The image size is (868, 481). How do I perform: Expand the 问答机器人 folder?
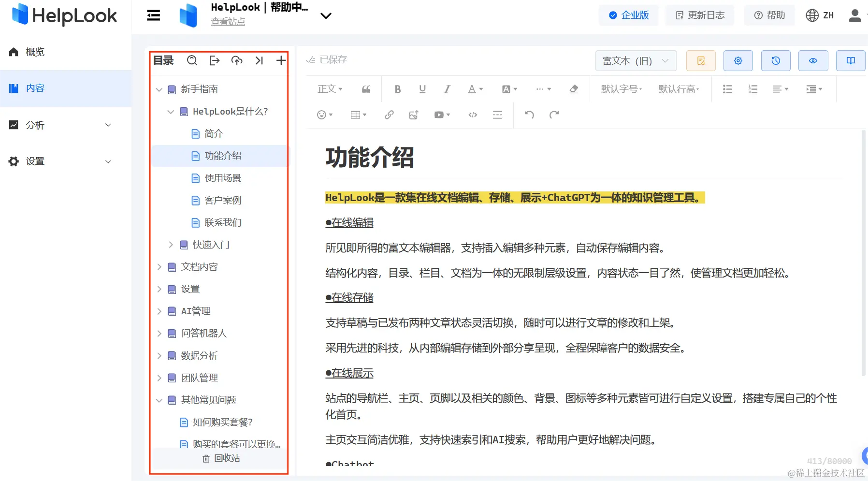pos(159,334)
